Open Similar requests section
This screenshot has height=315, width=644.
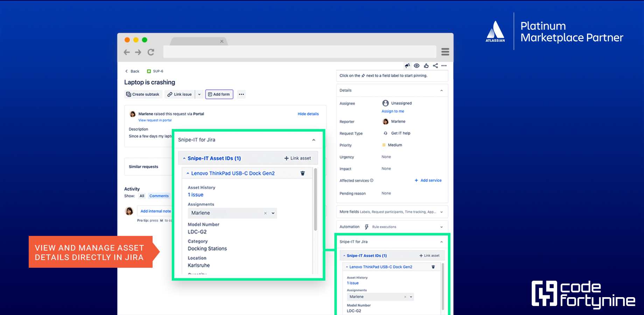point(143,167)
